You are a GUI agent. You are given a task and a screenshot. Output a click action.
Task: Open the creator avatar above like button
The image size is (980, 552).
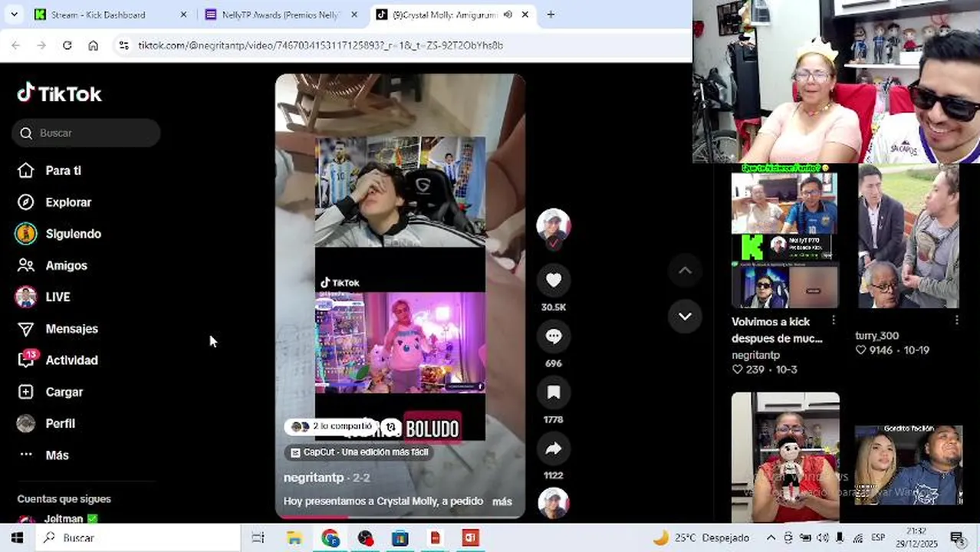[x=554, y=225]
